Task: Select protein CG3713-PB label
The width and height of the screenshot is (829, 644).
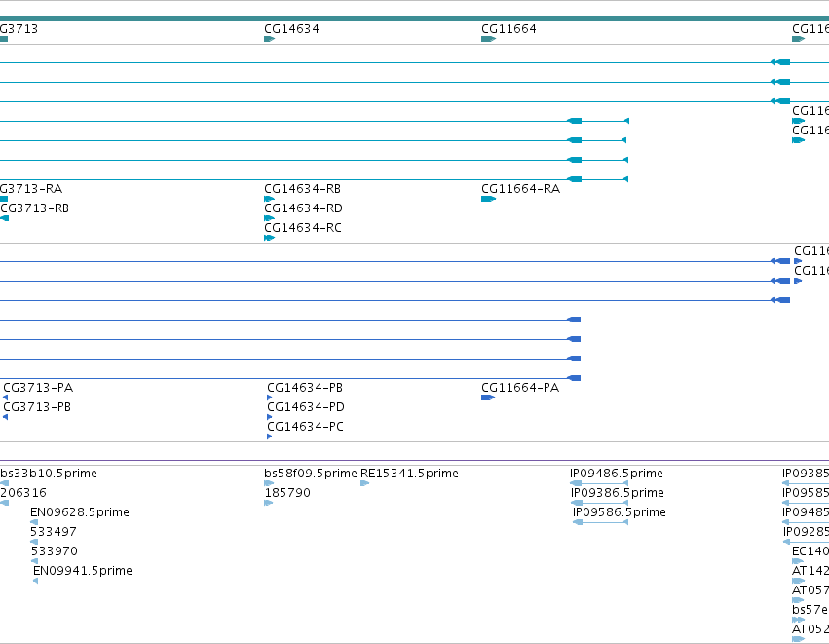Action: pyautogui.click(x=37, y=407)
